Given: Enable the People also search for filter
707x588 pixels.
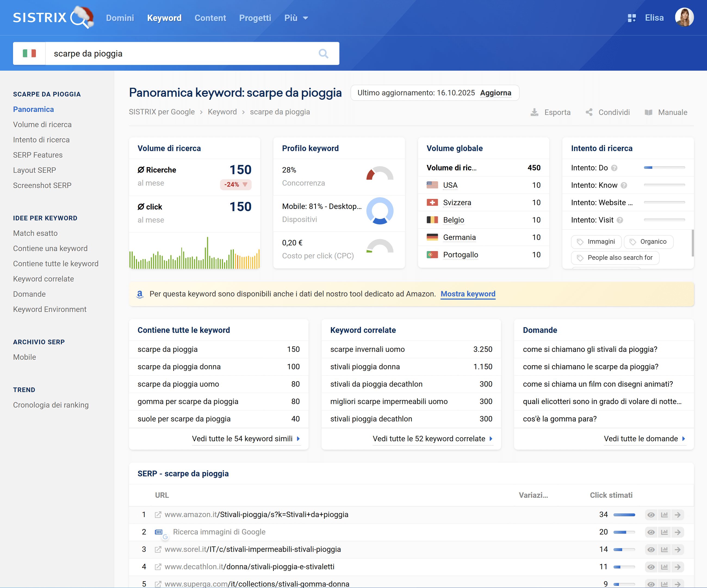Looking at the screenshot, I should pyautogui.click(x=615, y=258).
